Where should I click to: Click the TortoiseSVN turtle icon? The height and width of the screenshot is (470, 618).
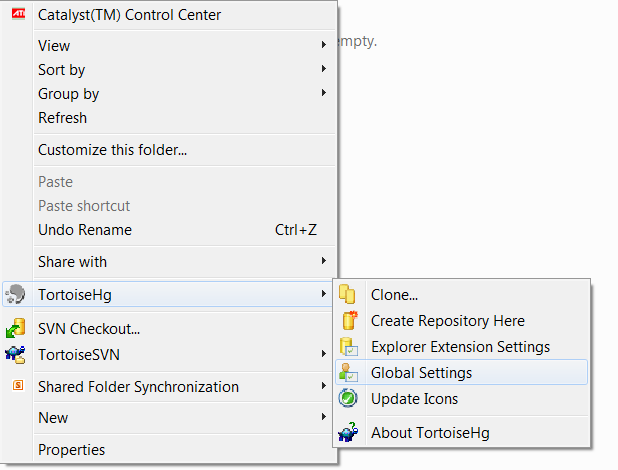pyautogui.click(x=15, y=354)
